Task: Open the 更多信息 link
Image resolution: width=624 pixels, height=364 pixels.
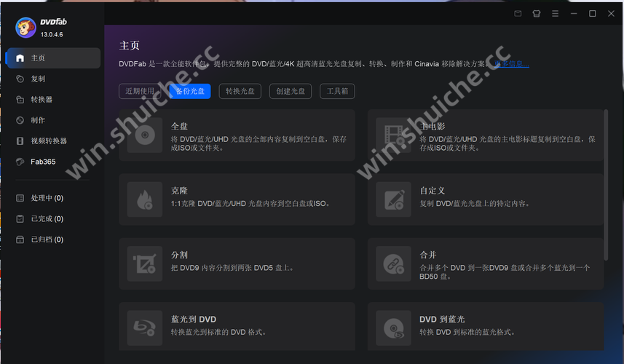Action: tap(512, 63)
